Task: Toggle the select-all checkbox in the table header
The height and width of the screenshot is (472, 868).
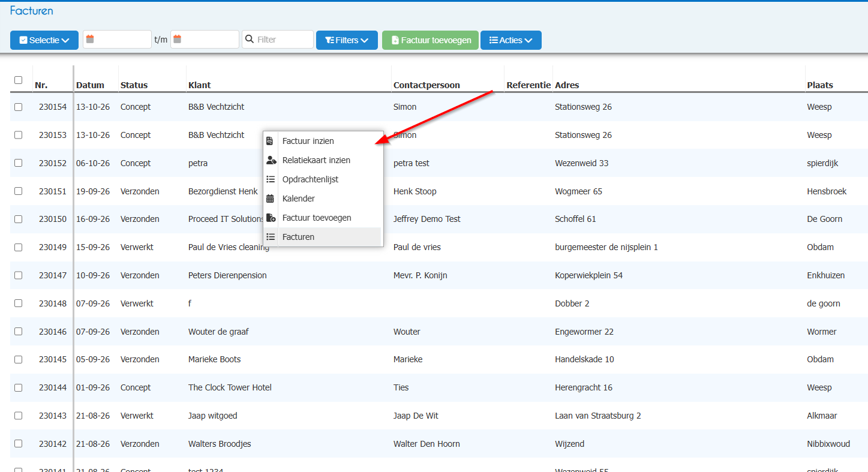Action: click(x=18, y=80)
